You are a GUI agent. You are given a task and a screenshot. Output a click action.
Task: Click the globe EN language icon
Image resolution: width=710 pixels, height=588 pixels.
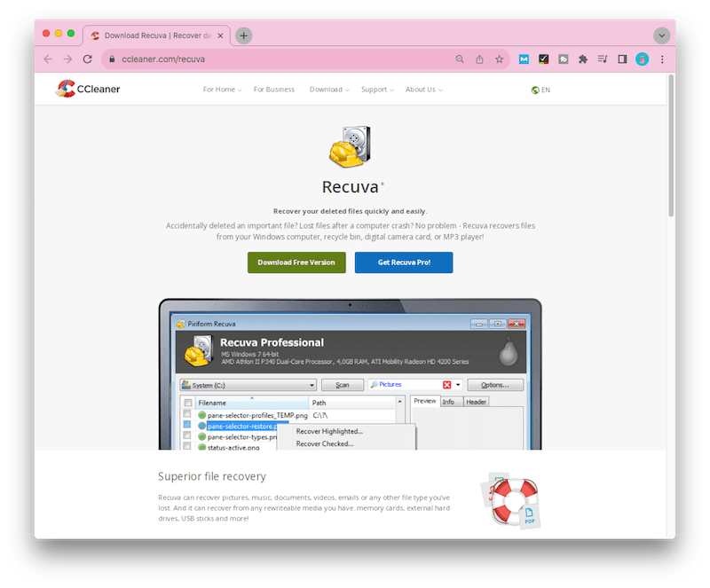click(x=540, y=90)
